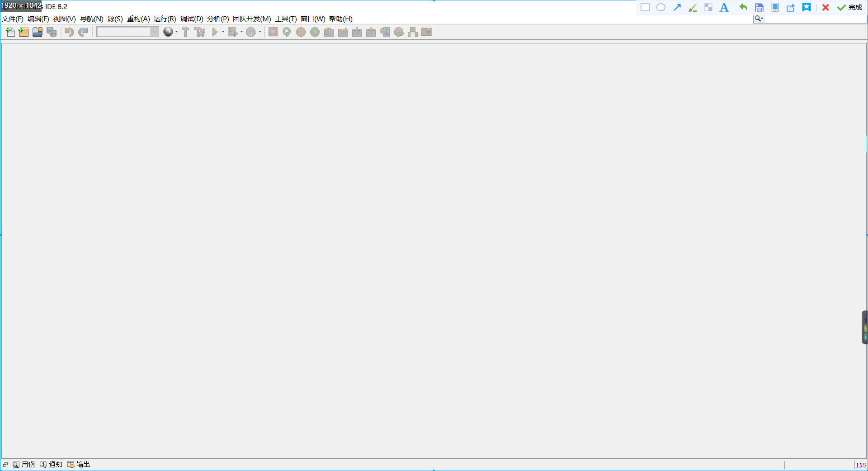
Task: Open the 调试(D) menu
Action: 192,19
